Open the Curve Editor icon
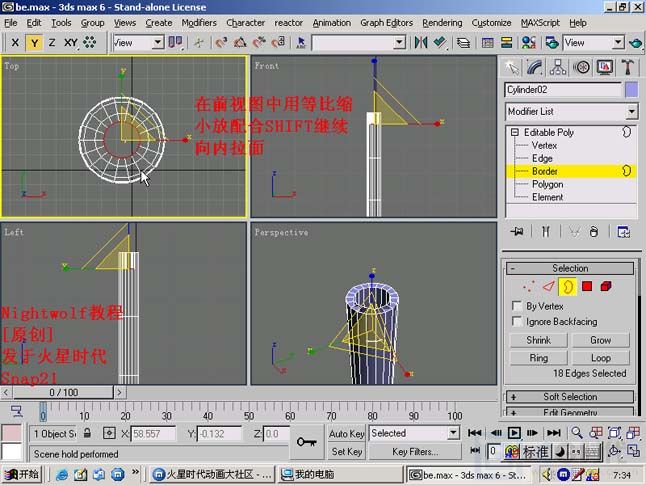The image size is (646, 485). (487, 42)
